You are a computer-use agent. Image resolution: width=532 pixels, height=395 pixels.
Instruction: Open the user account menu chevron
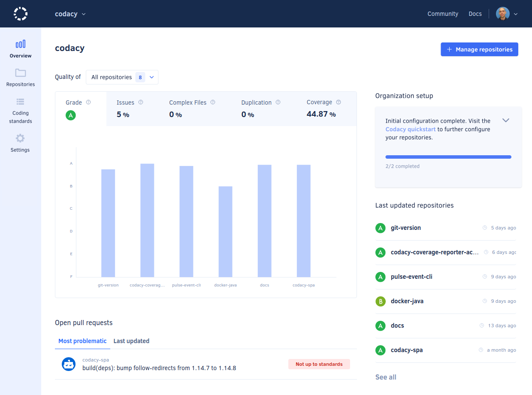point(516,14)
